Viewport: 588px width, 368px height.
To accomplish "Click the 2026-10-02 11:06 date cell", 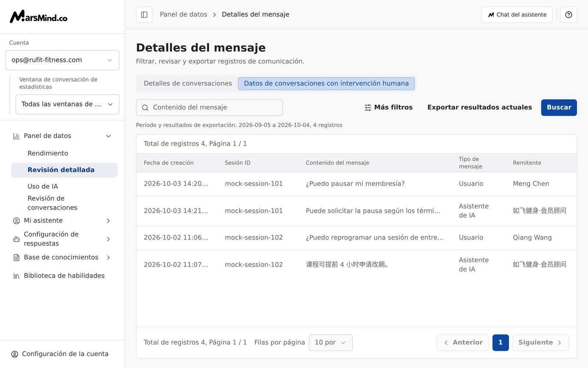I will tap(176, 237).
